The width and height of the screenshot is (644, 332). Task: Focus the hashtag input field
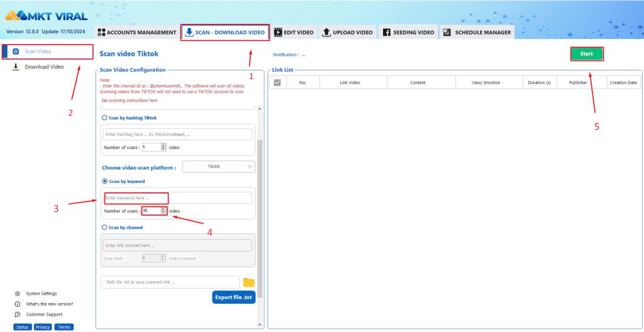tap(178, 135)
